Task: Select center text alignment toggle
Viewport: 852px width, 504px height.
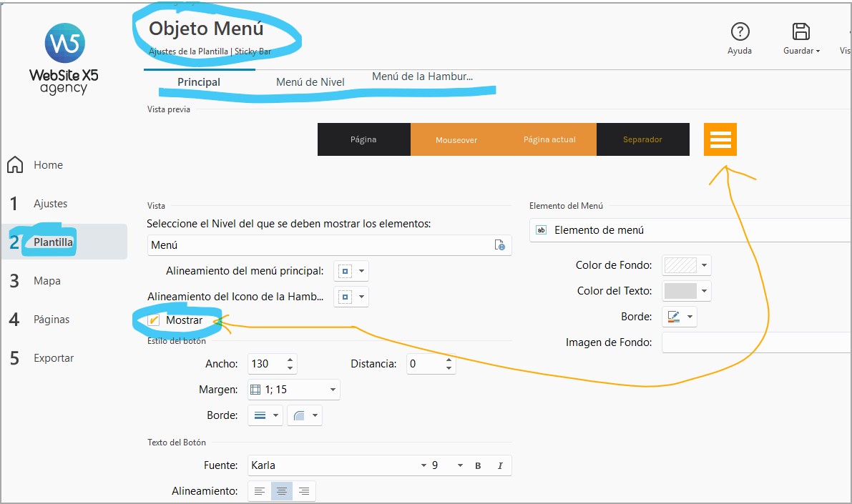Action: [282, 491]
